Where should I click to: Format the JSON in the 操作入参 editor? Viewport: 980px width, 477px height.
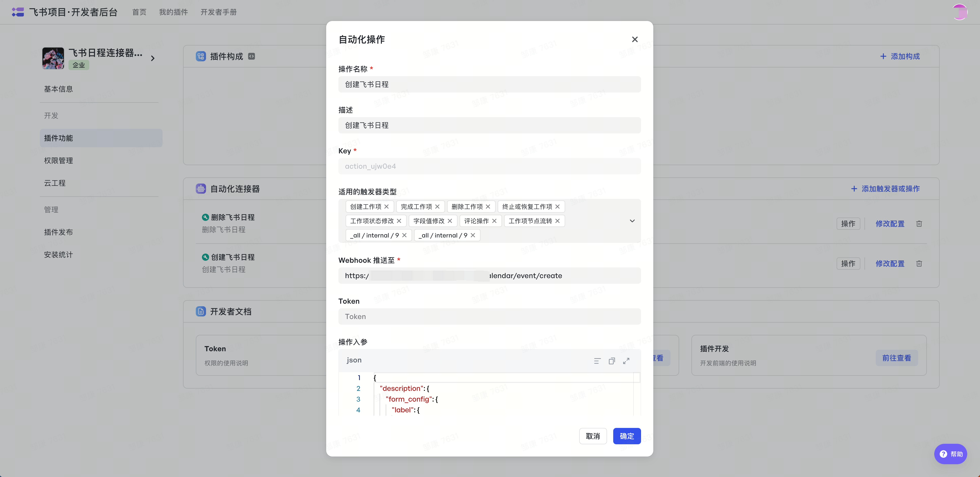pyautogui.click(x=597, y=361)
